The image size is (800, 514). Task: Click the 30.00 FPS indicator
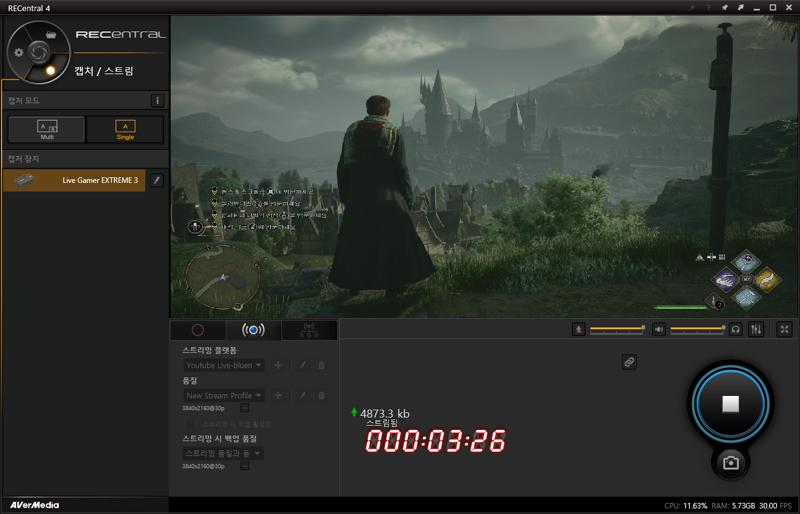click(776, 506)
